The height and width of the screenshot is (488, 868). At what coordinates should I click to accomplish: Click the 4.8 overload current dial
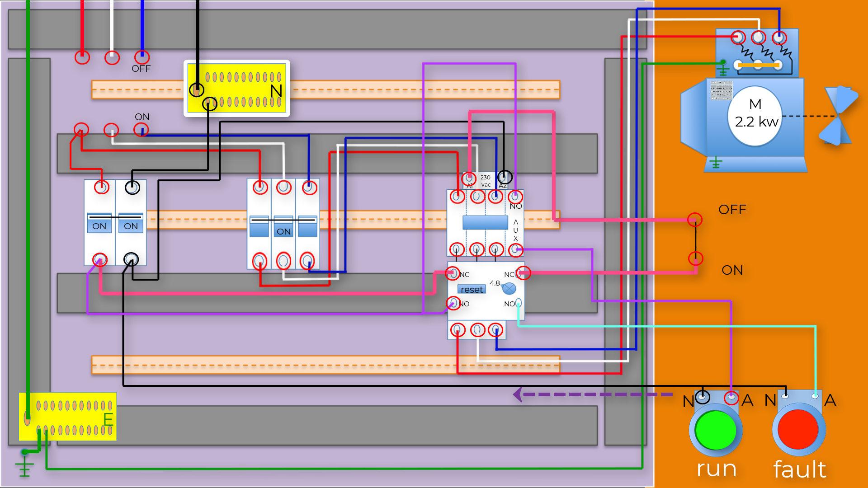(x=509, y=288)
